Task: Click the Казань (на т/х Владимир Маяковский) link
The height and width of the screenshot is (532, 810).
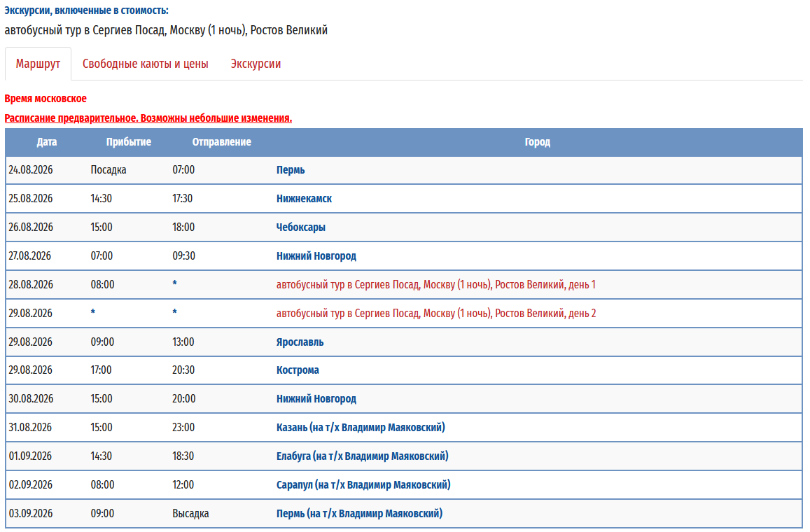Action: click(361, 428)
